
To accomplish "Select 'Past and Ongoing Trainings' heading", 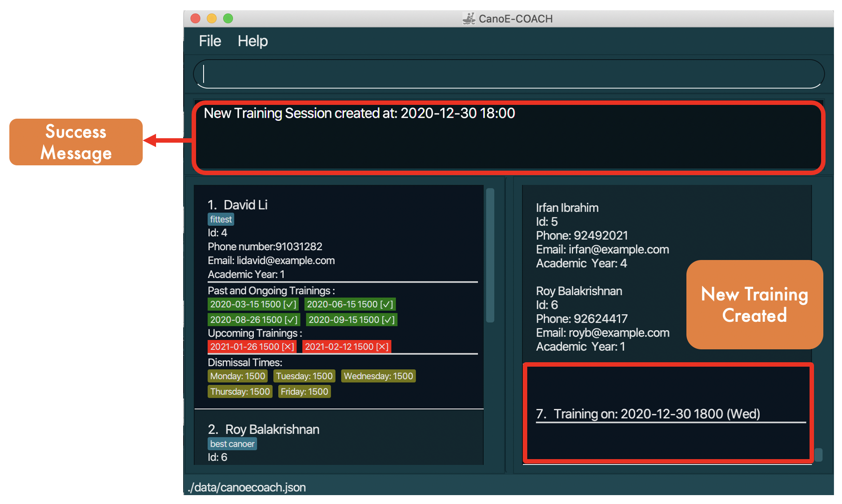I will pyautogui.click(x=271, y=291).
